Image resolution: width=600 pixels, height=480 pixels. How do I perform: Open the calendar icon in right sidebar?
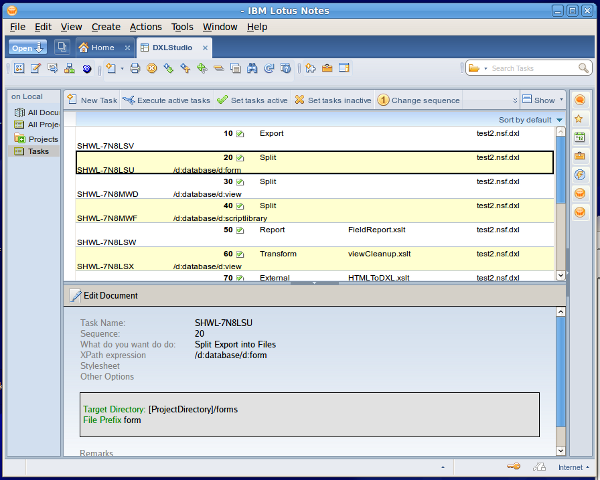tap(580, 137)
